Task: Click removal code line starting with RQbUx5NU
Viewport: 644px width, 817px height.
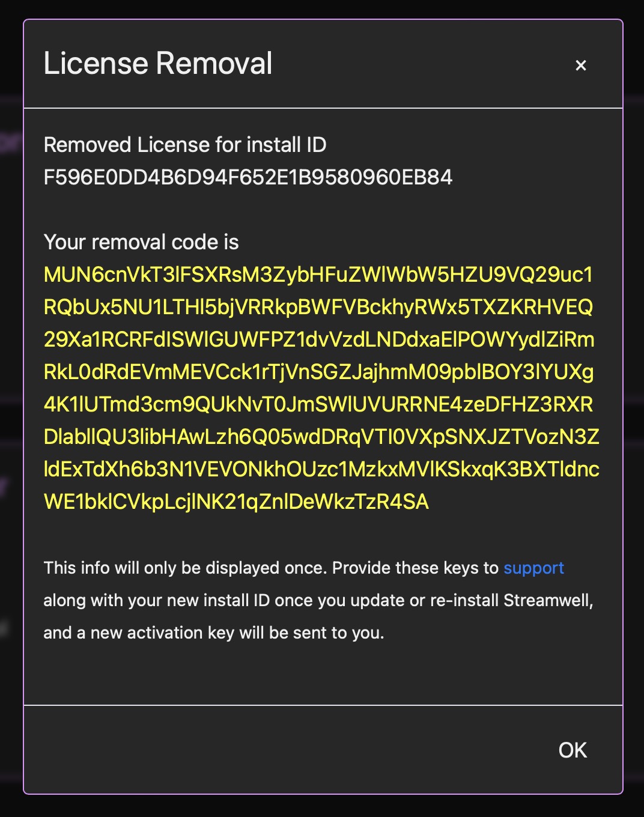Action: [x=318, y=307]
